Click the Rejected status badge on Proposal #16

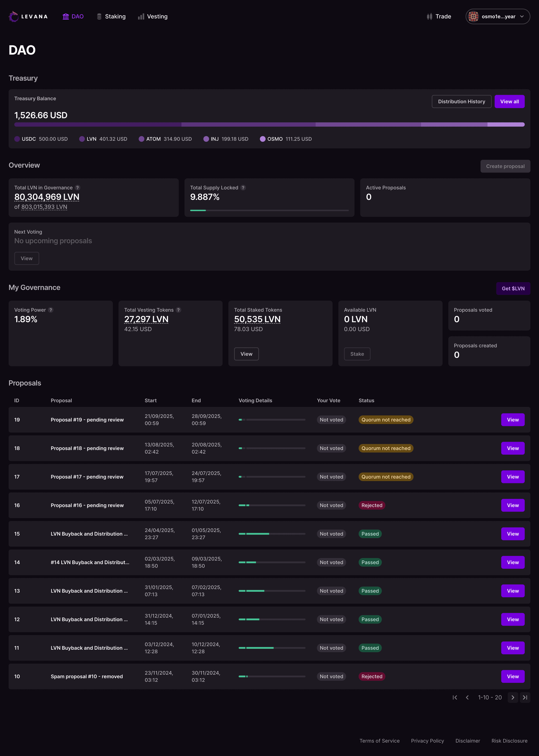click(x=372, y=505)
